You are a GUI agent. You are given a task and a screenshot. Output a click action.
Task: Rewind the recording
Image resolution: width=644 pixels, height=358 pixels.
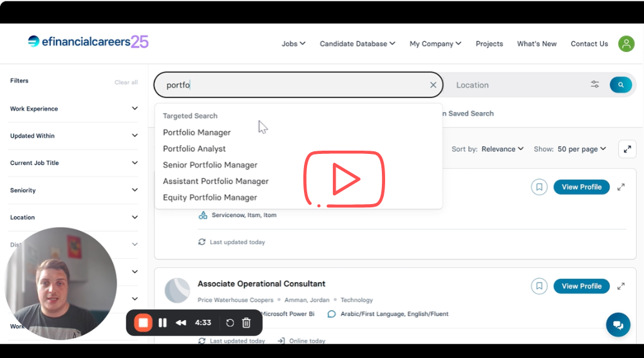(181, 323)
